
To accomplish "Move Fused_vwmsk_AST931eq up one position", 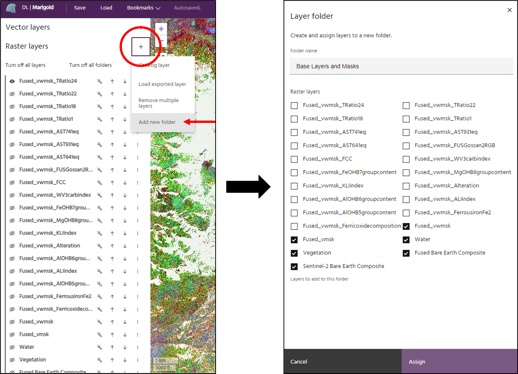I will (112, 144).
